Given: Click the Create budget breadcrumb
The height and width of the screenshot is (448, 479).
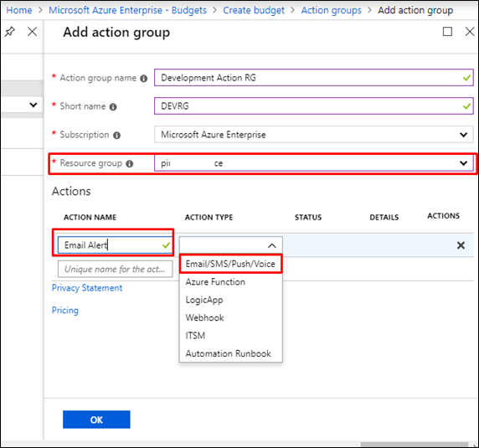Looking at the screenshot, I should [x=254, y=10].
